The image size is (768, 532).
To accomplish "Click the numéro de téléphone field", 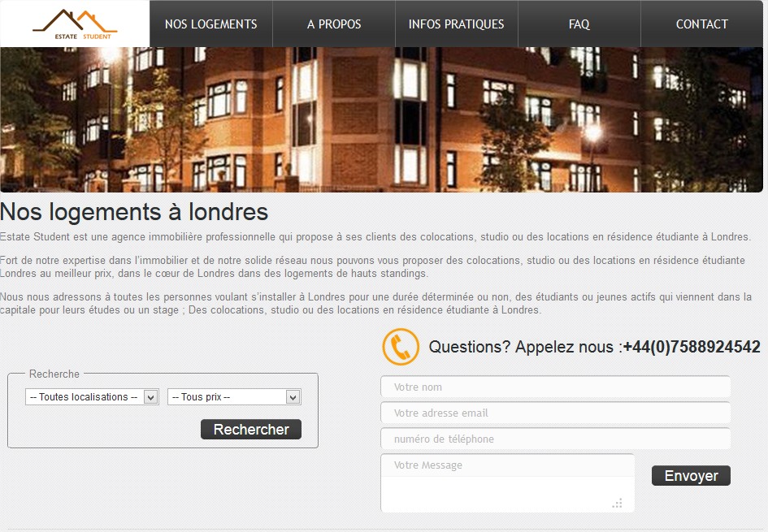I will (x=555, y=439).
